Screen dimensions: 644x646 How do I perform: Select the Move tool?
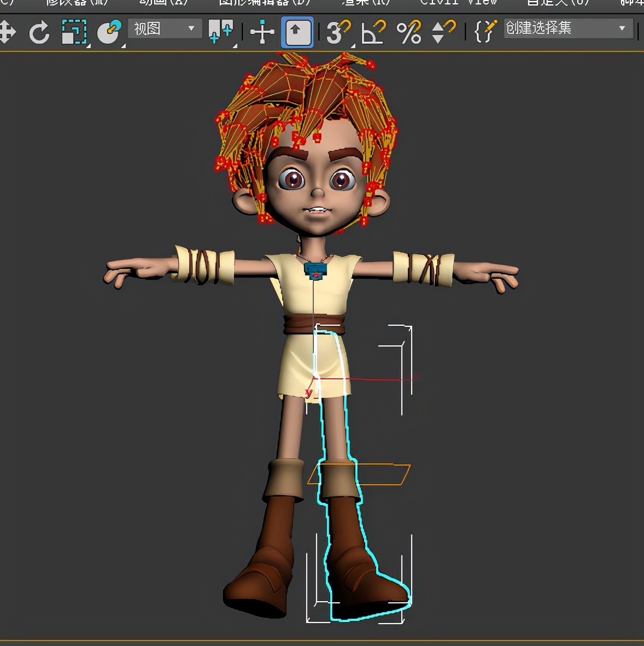[x=7, y=32]
